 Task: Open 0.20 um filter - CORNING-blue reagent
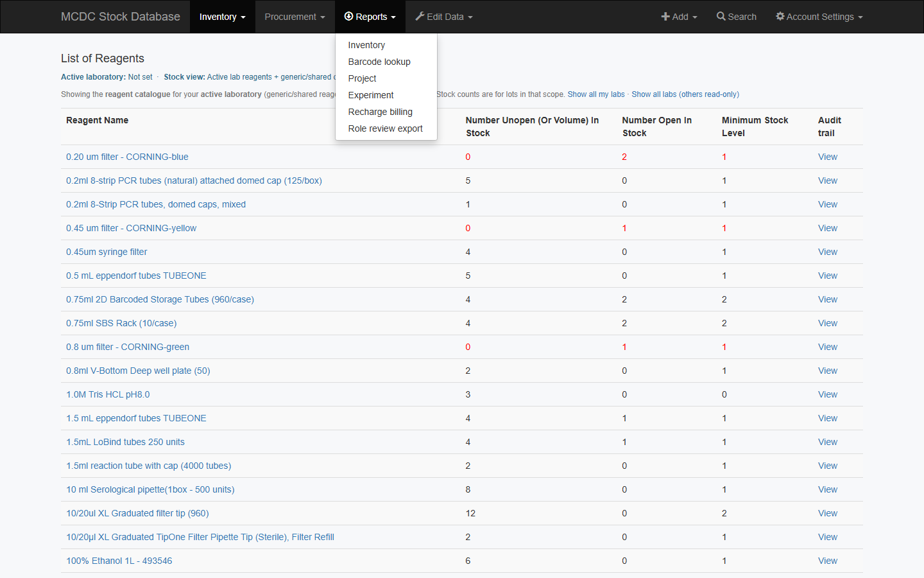click(x=127, y=157)
